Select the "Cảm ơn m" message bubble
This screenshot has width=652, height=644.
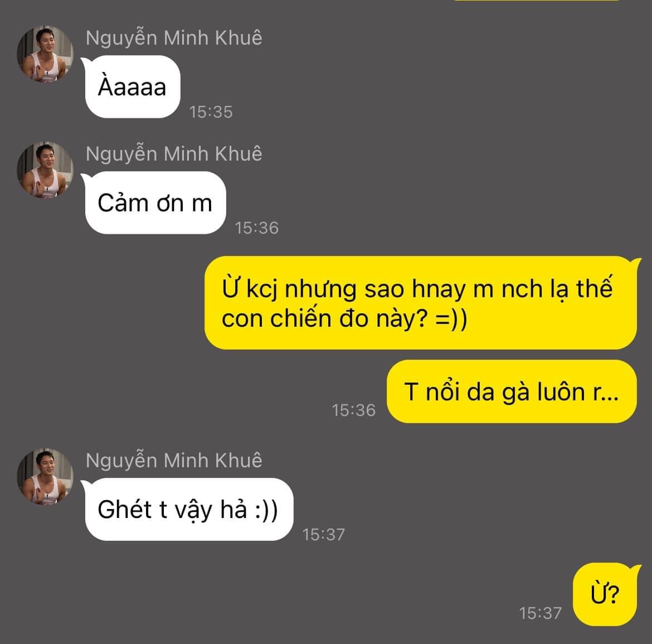coord(155,202)
